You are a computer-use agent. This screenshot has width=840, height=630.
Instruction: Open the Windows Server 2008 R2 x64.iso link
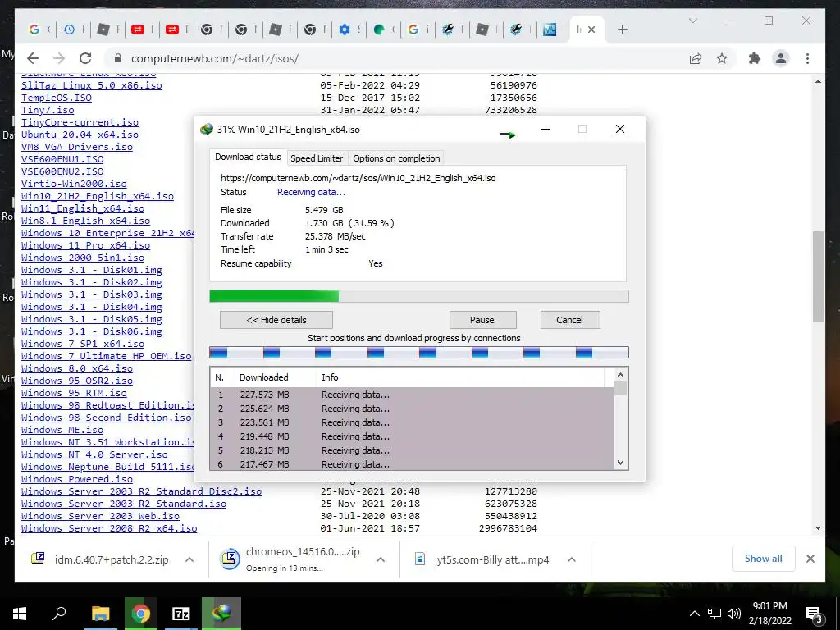point(109,528)
